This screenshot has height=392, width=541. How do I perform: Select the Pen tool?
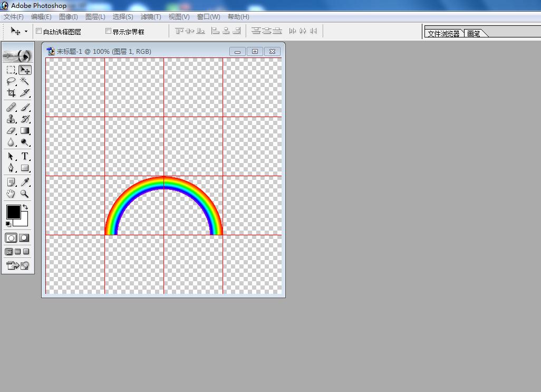point(11,168)
